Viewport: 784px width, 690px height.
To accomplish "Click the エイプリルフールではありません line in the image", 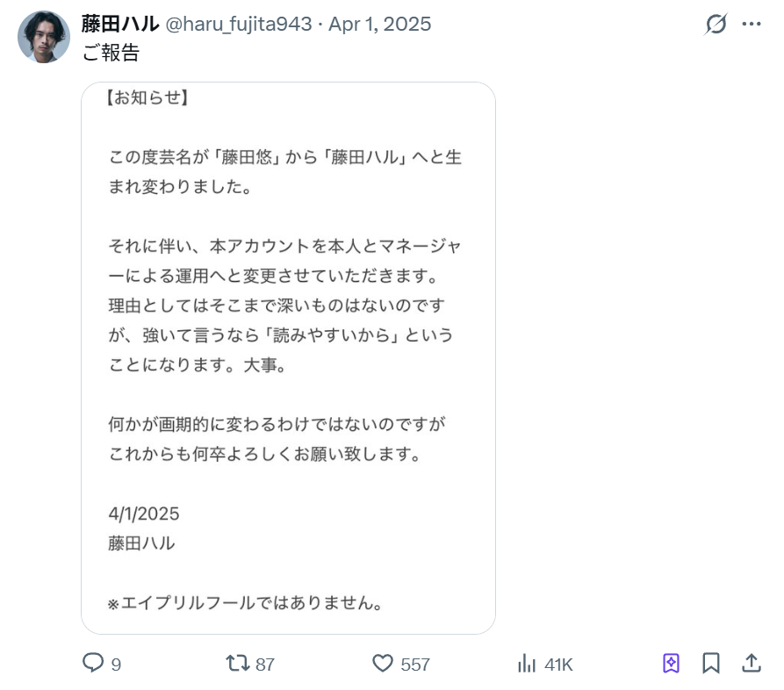I will [x=245, y=604].
